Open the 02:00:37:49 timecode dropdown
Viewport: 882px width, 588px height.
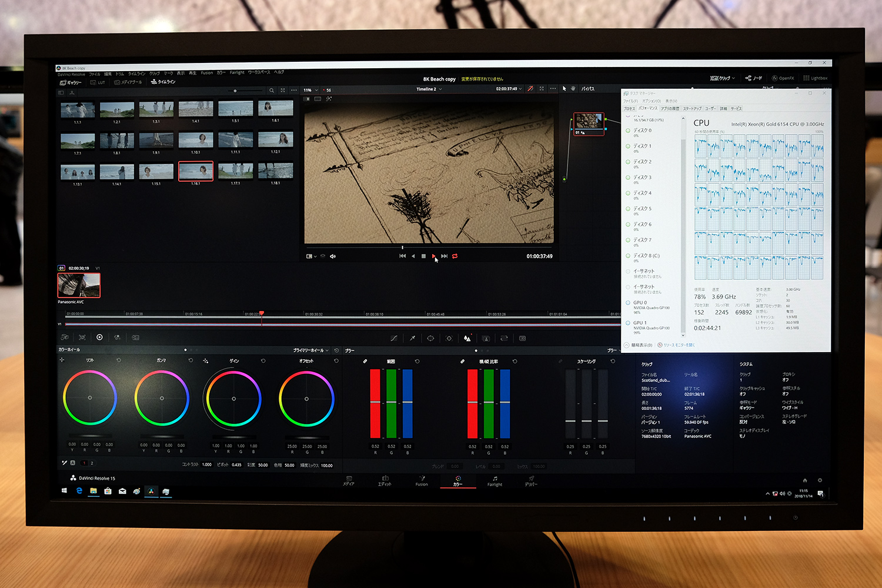[x=509, y=89]
